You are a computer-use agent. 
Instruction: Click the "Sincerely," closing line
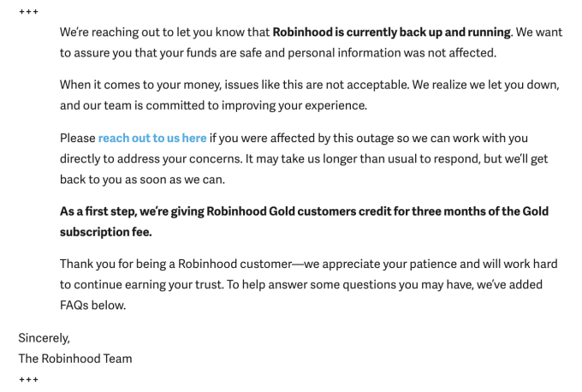44,338
